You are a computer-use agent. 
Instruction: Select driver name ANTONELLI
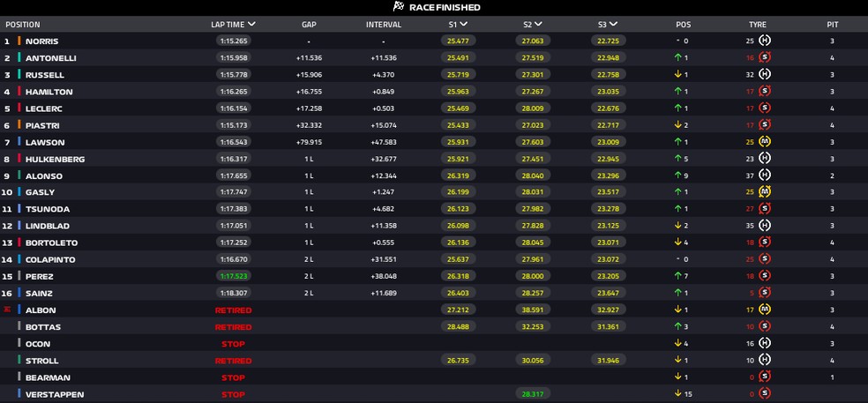(51, 58)
